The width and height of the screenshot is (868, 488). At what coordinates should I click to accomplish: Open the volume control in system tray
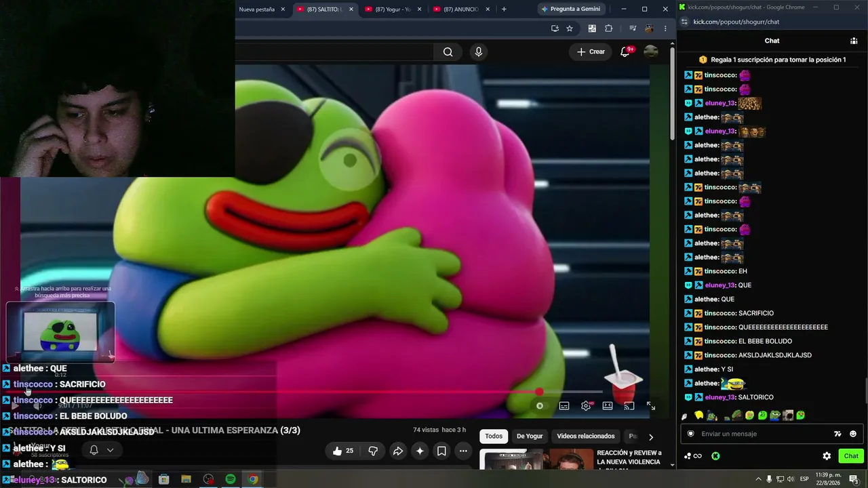[790, 479]
